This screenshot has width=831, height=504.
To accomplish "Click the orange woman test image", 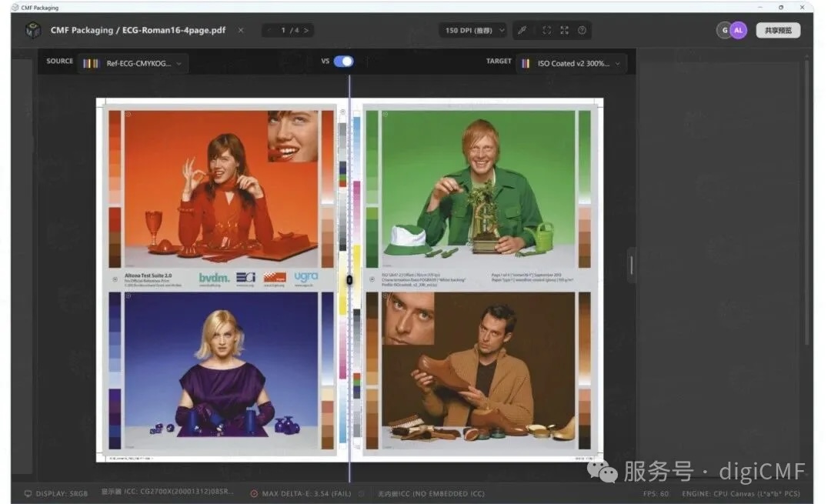I will click(222, 189).
